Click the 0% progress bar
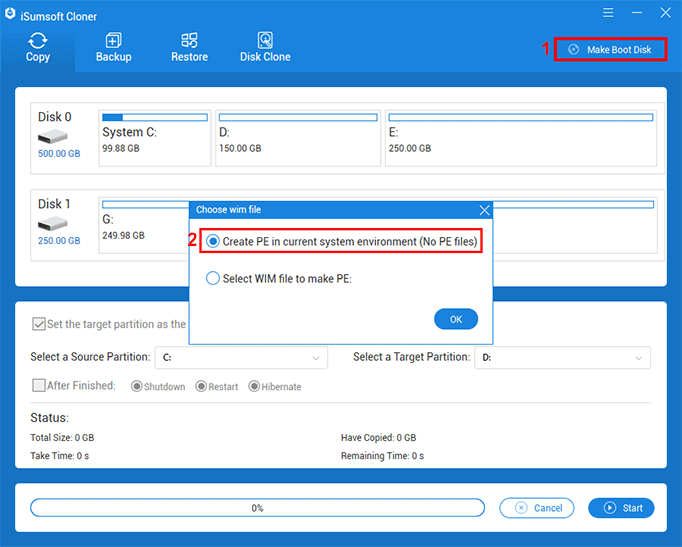682x547 pixels. pyautogui.click(x=257, y=508)
